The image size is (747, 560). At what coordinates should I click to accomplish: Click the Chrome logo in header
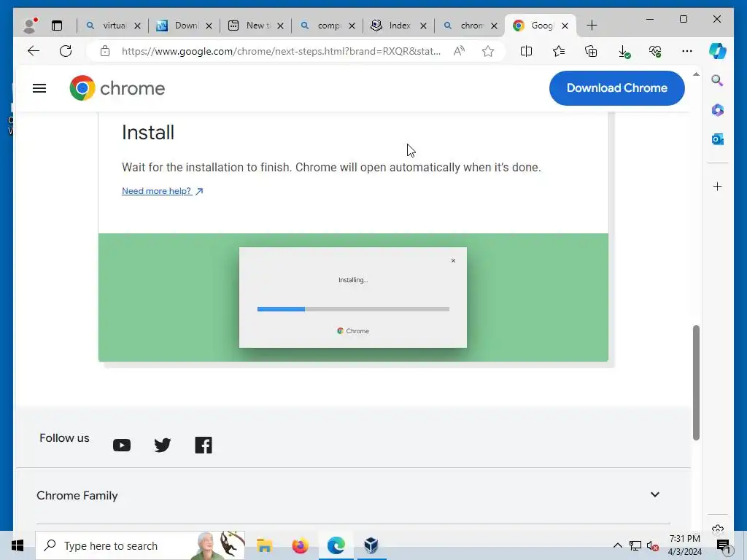(117, 88)
